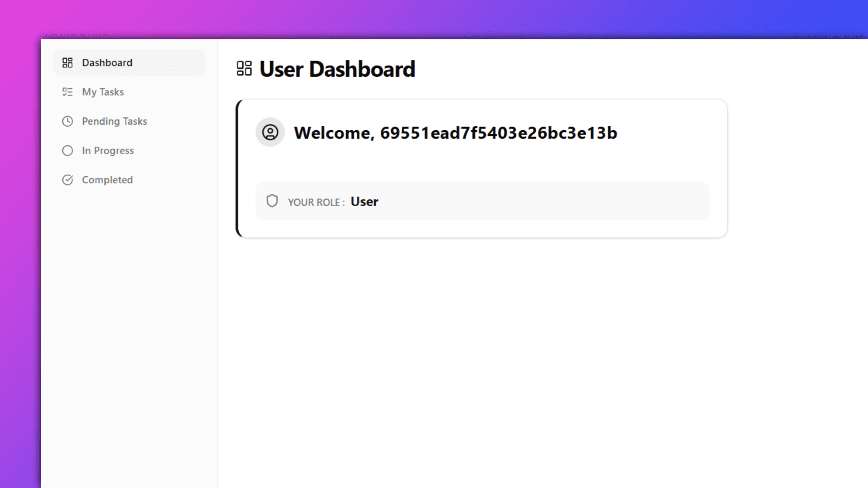Viewport: 868px width, 488px height.
Task: Click the Dashboard grid icon in sidebar
Action: point(67,62)
